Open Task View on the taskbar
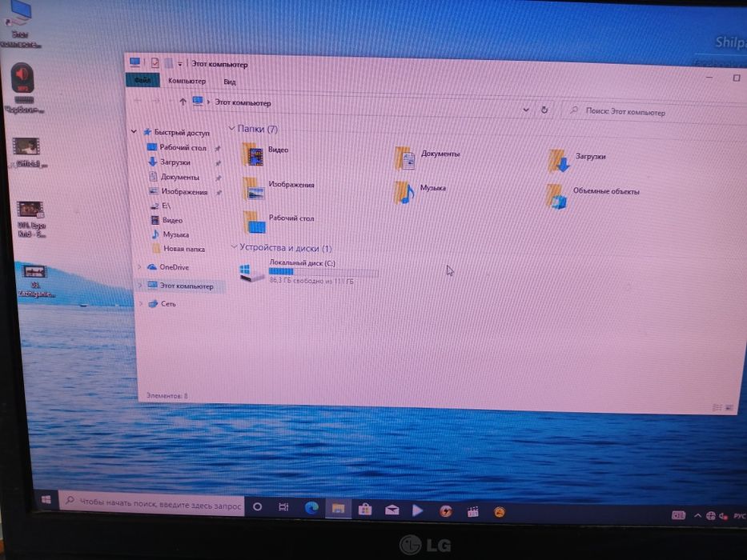747x560 pixels. 283,507
